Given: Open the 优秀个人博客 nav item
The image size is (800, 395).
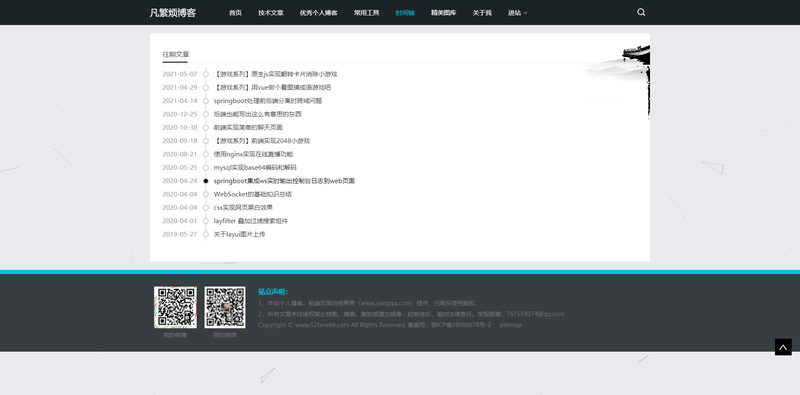Looking at the screenshot, I should (318, 13).
